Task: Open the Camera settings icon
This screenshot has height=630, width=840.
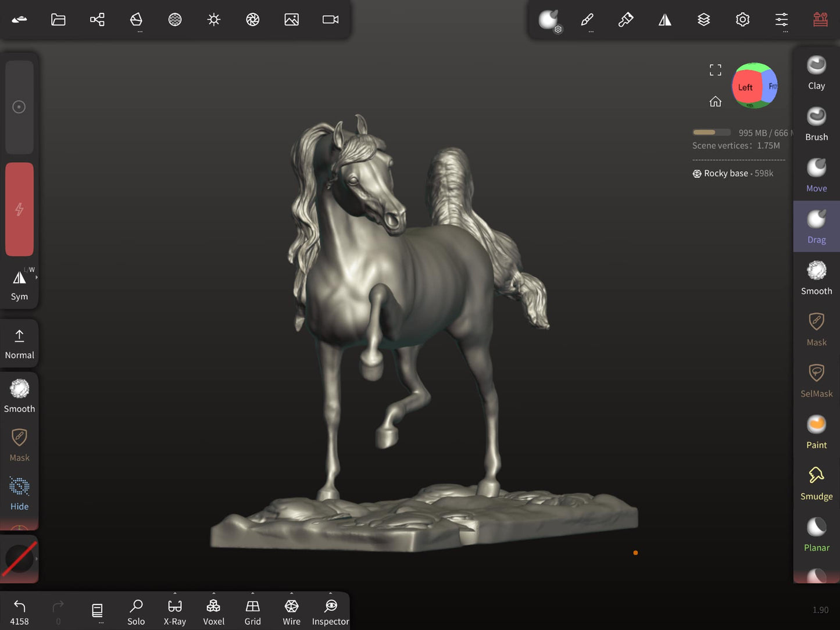Action: 330,20
